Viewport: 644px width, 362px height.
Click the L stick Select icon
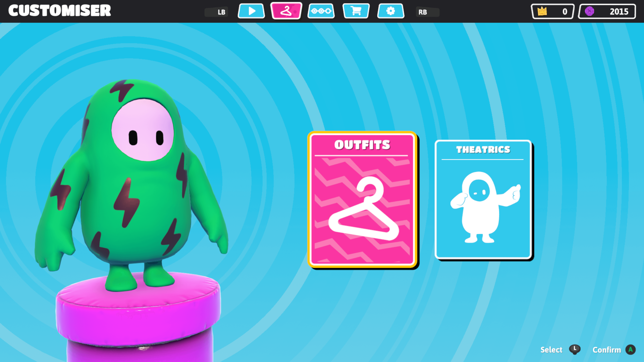click(x=575, y=349)
